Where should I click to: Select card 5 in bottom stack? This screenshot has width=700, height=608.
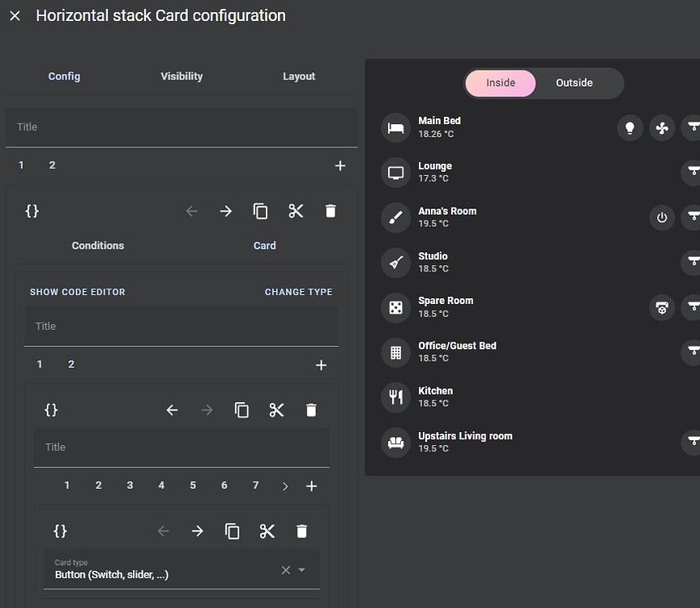tap(193, 486)
